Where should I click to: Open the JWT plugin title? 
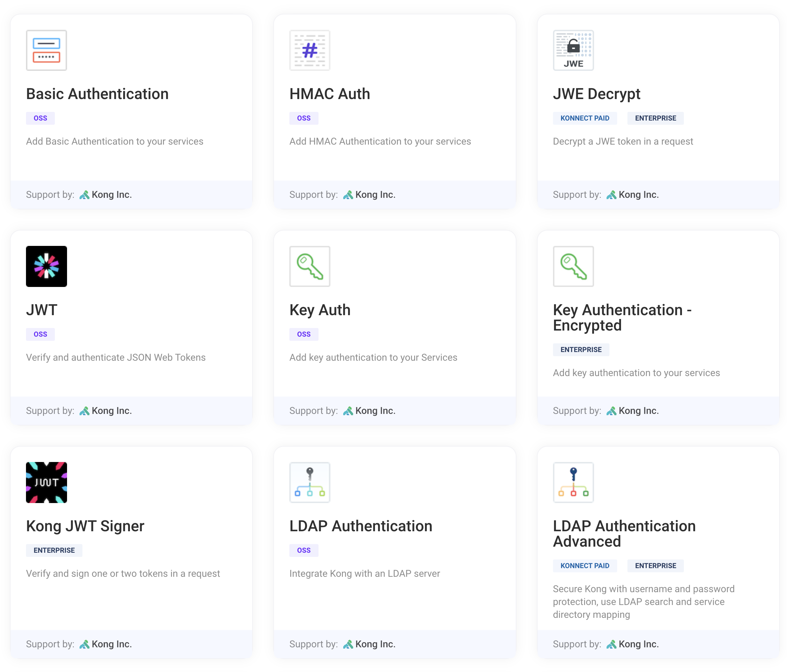click(x=42, y=310)
